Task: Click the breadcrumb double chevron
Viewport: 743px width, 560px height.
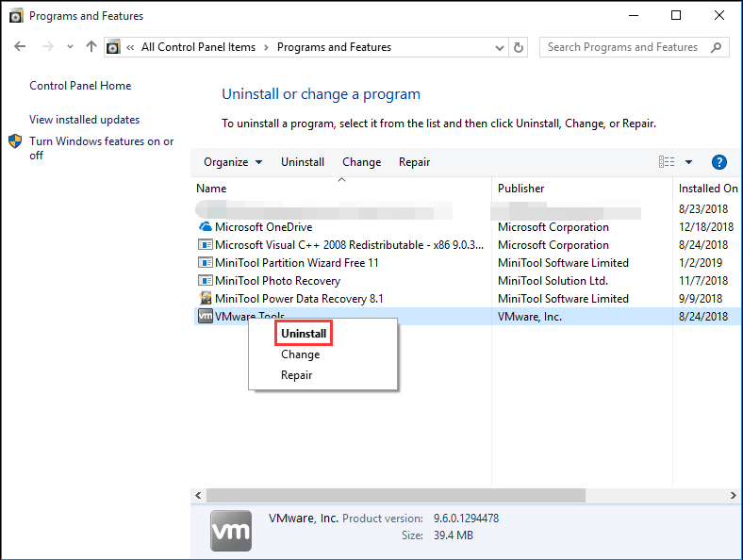Action: (130, 47)
